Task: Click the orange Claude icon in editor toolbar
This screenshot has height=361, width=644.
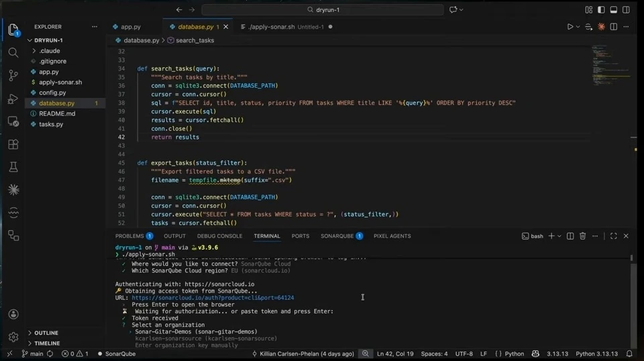Action: [x=601, y=27]
